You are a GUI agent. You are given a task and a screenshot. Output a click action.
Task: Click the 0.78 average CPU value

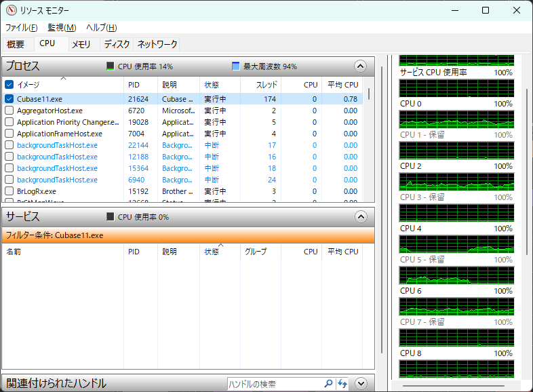[x=350, y=99]
